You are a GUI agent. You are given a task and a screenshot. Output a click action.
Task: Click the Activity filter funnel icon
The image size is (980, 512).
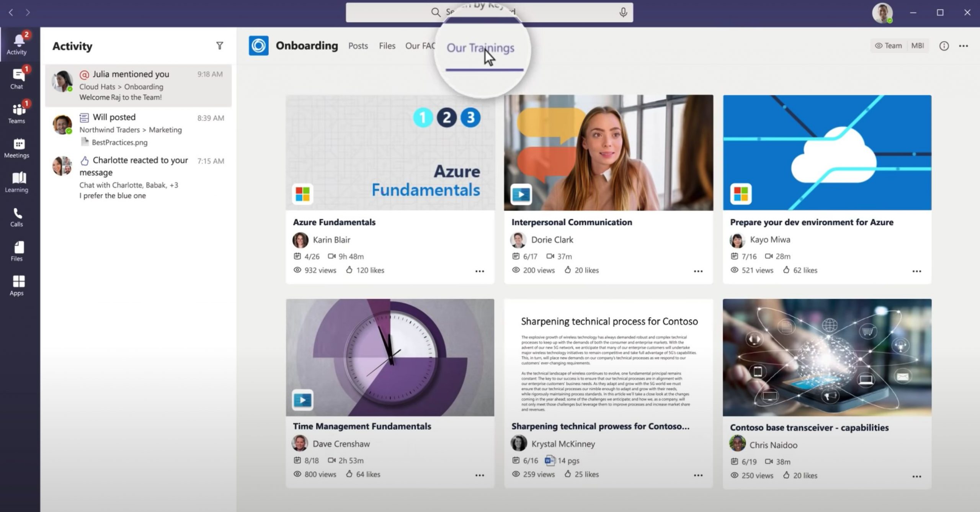219,46
